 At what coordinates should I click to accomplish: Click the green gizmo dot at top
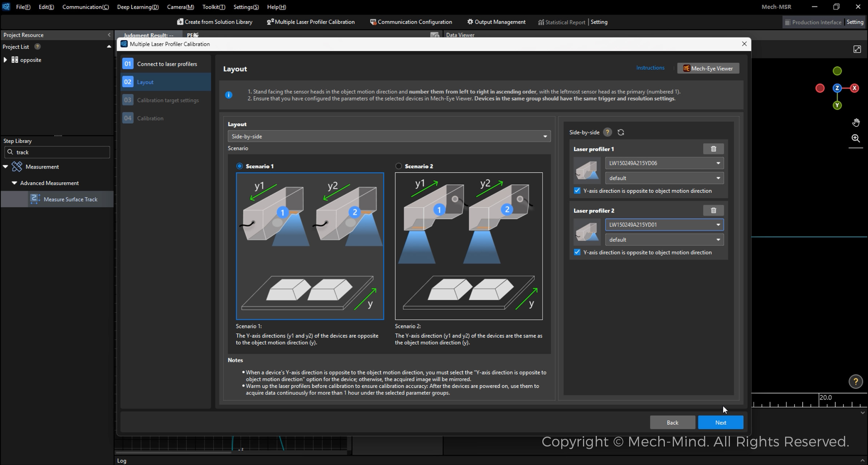pyautogui.click(x=837, y=71)
